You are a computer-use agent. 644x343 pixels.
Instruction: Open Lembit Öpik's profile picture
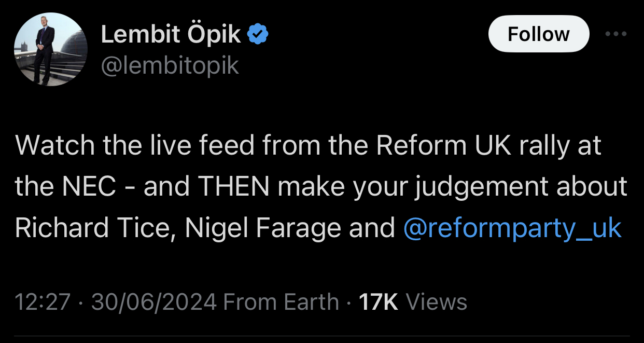pos(50,50)
